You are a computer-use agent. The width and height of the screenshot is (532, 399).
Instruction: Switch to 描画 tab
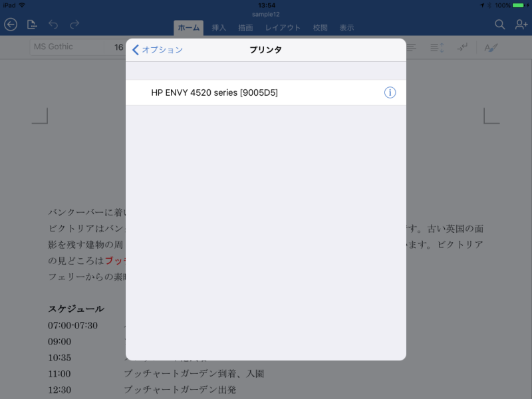tap(245, 28)
